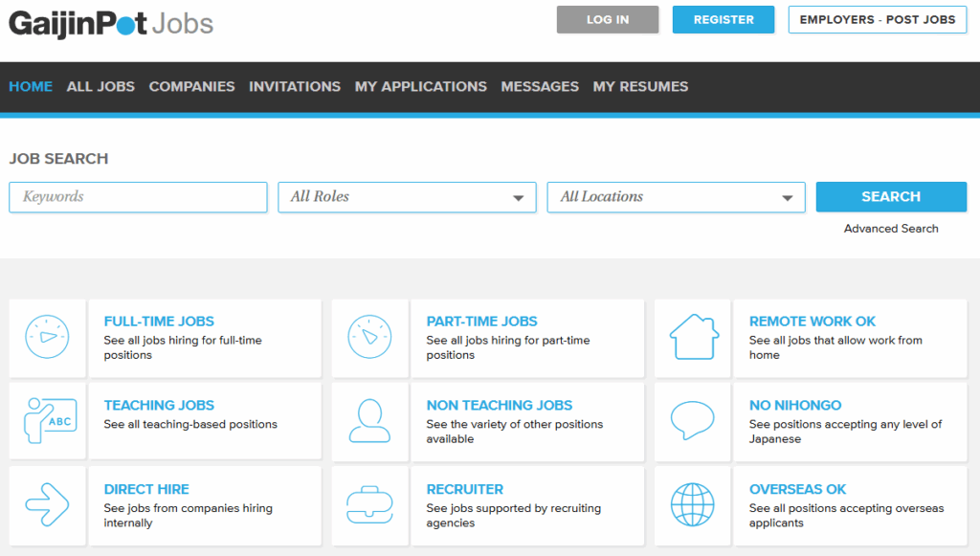
Task: Click the house icon for Remote Work OK
Action: tap(693, 338)
